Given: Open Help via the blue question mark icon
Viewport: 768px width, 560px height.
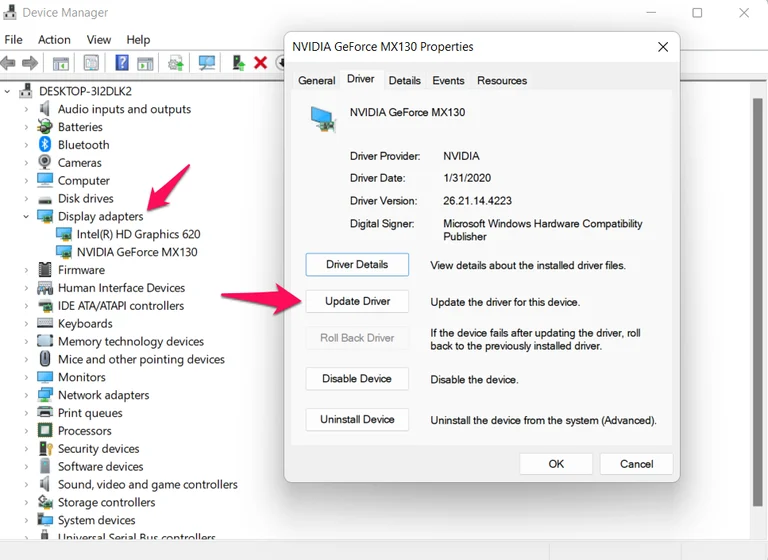Looking at the screenshot, I should (121, 63).
